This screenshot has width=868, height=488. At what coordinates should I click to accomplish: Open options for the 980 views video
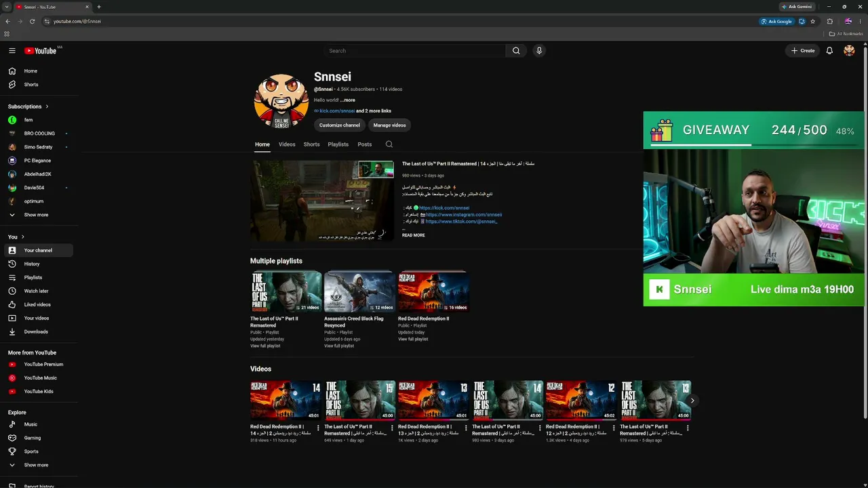(540, 428)
